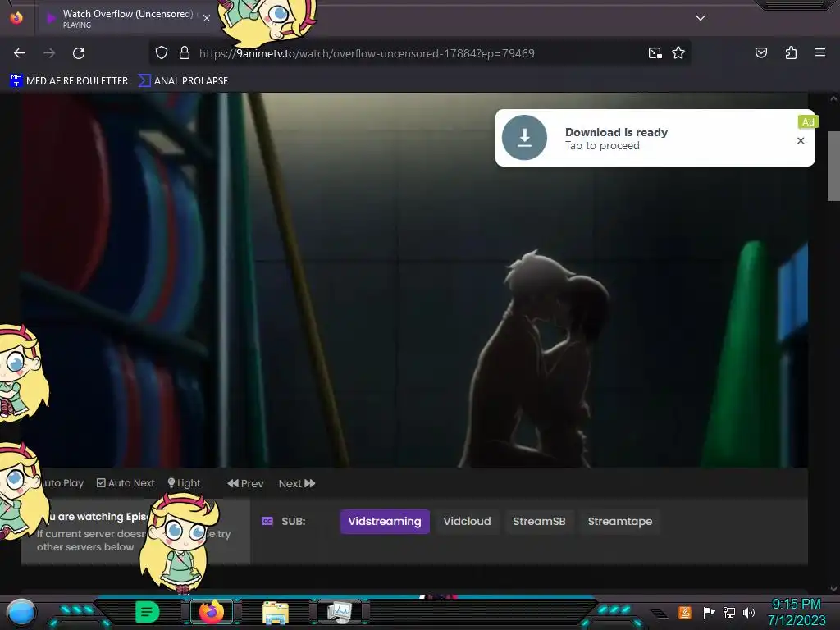
Task: Open the volume speaker tray icon
Action: pyautogui.click(x=749, y=612)
